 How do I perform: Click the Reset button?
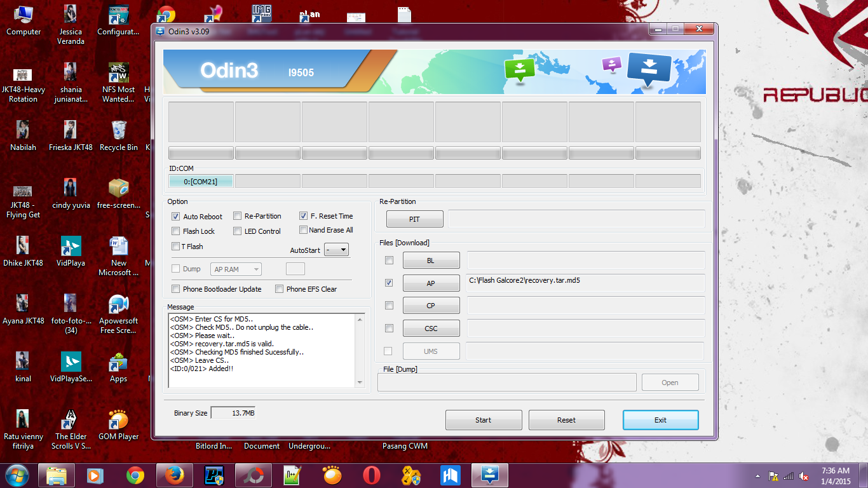pyautogui.click(x=566, y=420)
